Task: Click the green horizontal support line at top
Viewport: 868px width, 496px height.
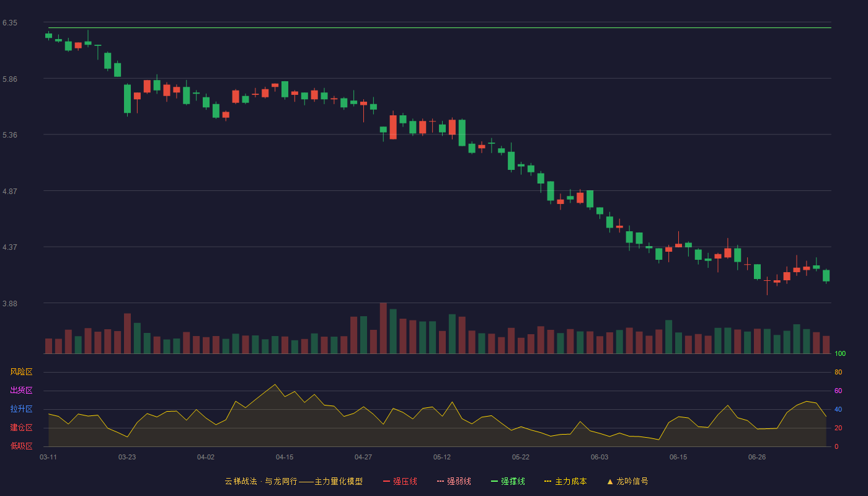Action: [x=440, y=27]
